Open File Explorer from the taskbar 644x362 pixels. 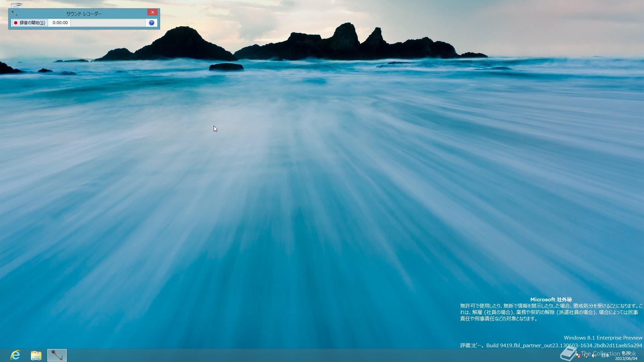pos(36,355)
